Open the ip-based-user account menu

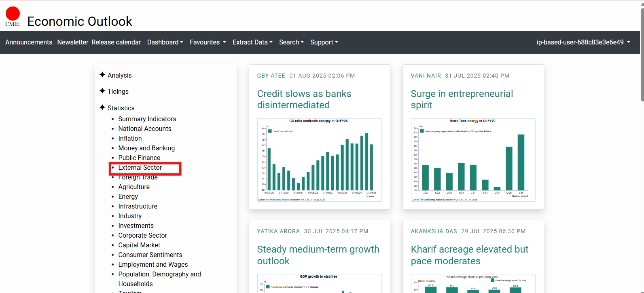tap(583, 42)
